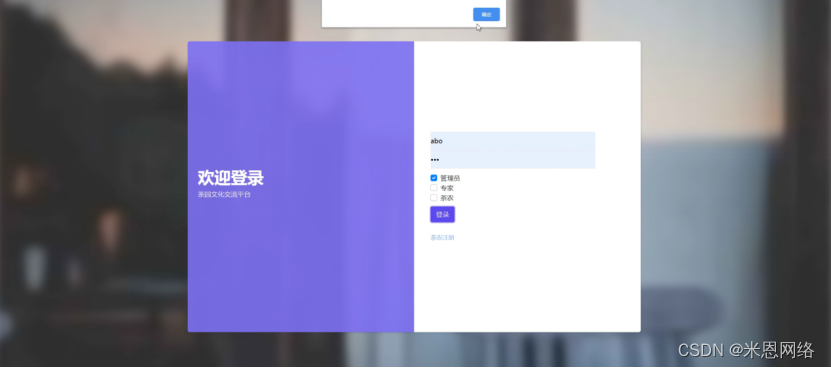Viewport: 831px width, 369px height.
Task: Click the purple 登录 button
Action: (x=443, y=215)
